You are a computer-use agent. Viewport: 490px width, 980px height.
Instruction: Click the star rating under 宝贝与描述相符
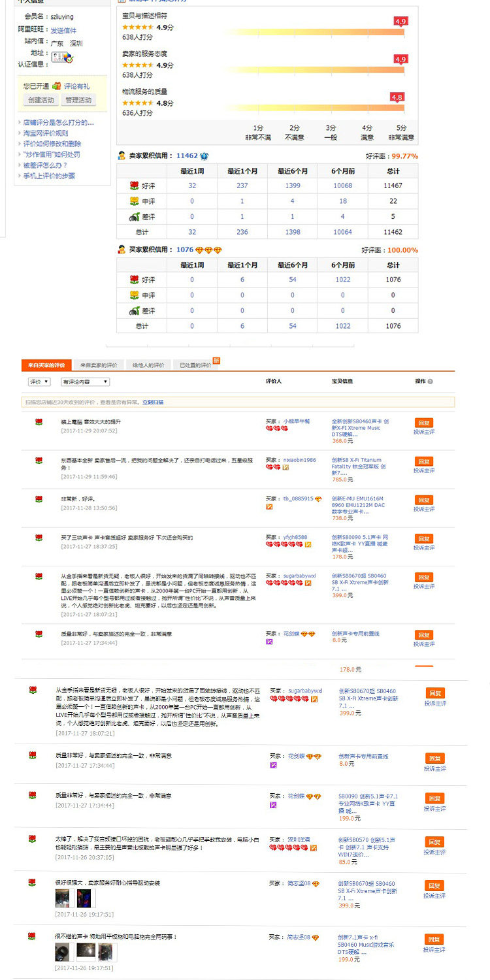[138, 27]
